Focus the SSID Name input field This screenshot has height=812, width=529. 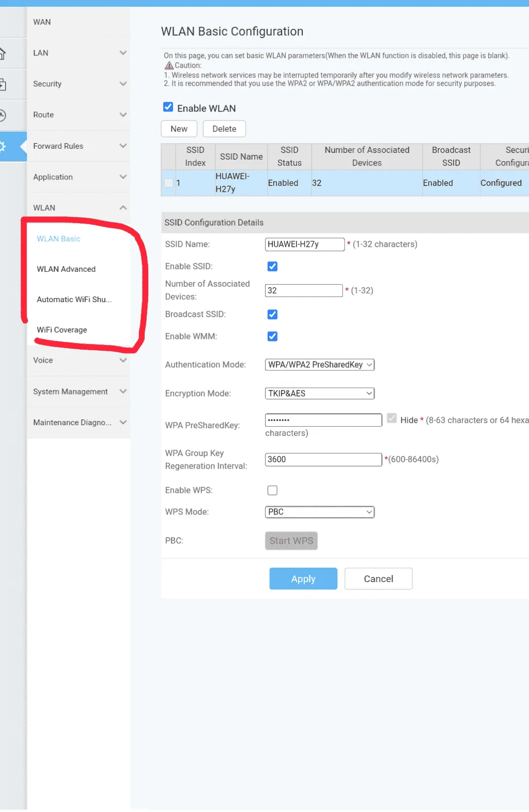pyautogui.click(x=305, y=244)
